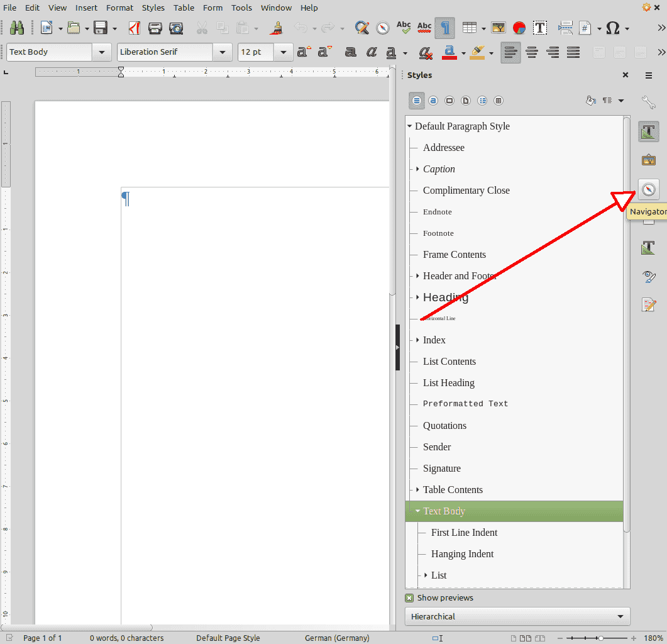Open the Navigator compass icon in the top toolbar
This screenshot has width=667, height=644.
(x=382, y=28)
